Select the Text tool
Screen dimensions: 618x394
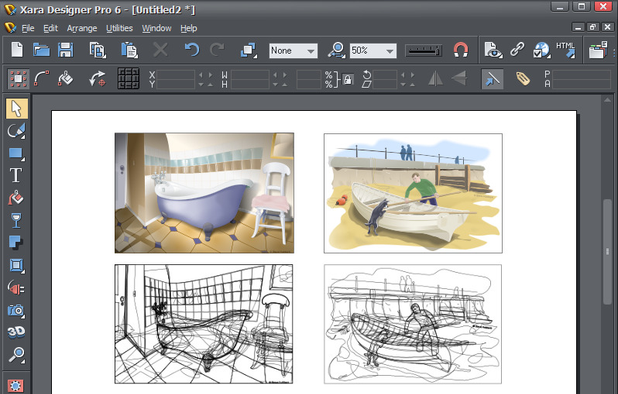pos(16,175)
